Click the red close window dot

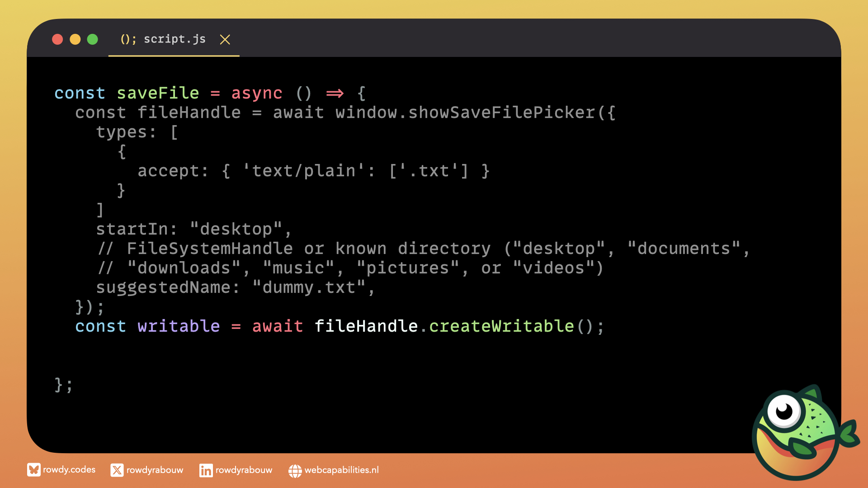click(57, 39)
